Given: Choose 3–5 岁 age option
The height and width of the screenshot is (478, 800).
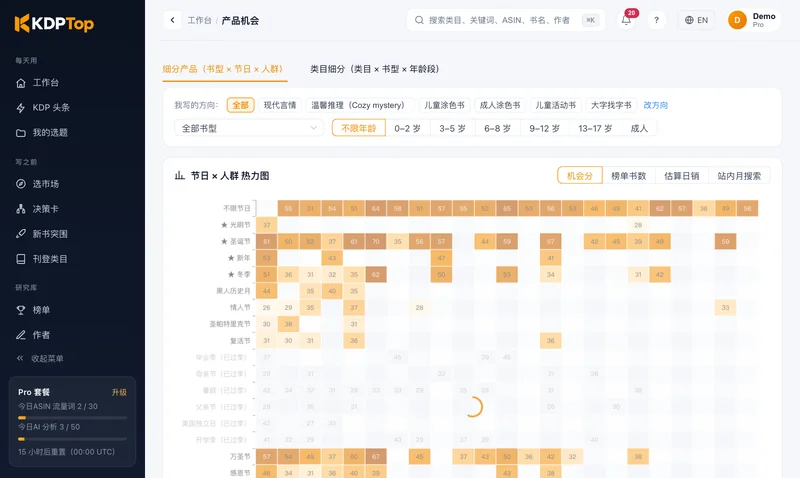Looking at the screenshot, I should pos(453,128).
